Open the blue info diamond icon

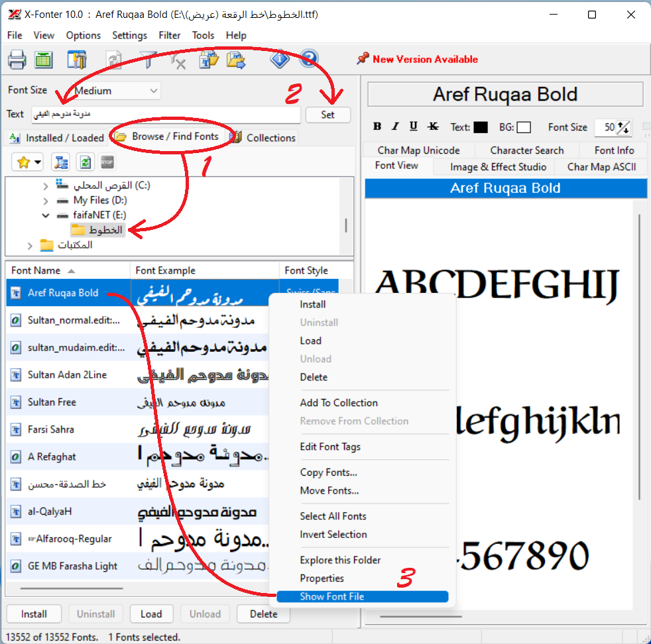279,60
